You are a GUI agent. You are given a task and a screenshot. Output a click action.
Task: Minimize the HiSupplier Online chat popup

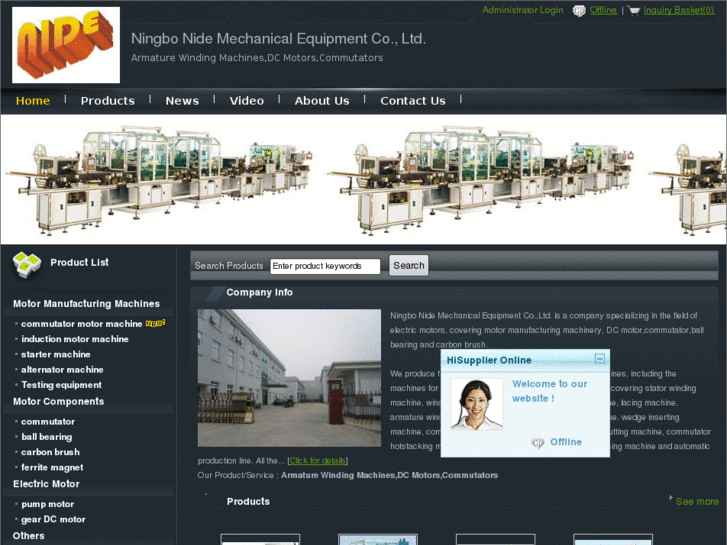tap(599, 359)
